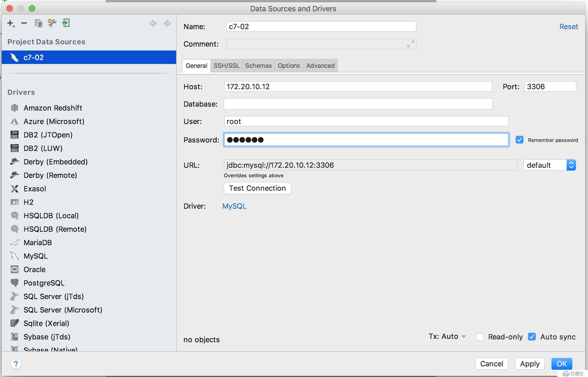Click the Navigate back arrow icon
This screenshot has height=377, width=588.
153,23
